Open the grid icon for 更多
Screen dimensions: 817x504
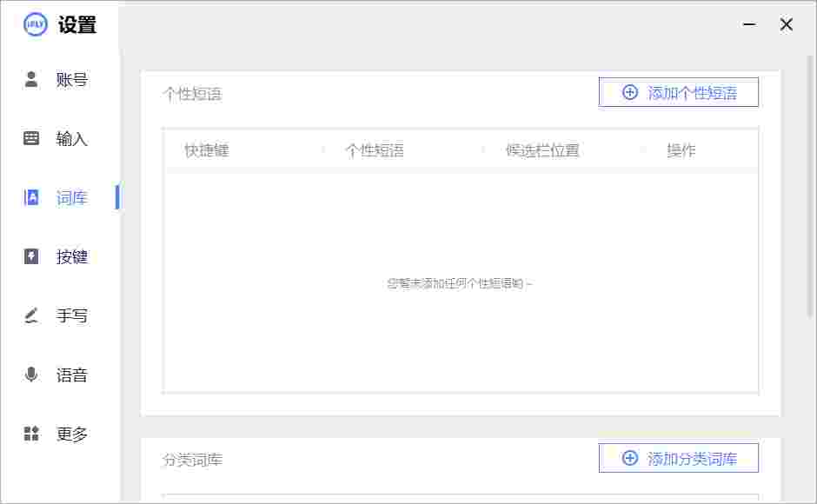31,434
